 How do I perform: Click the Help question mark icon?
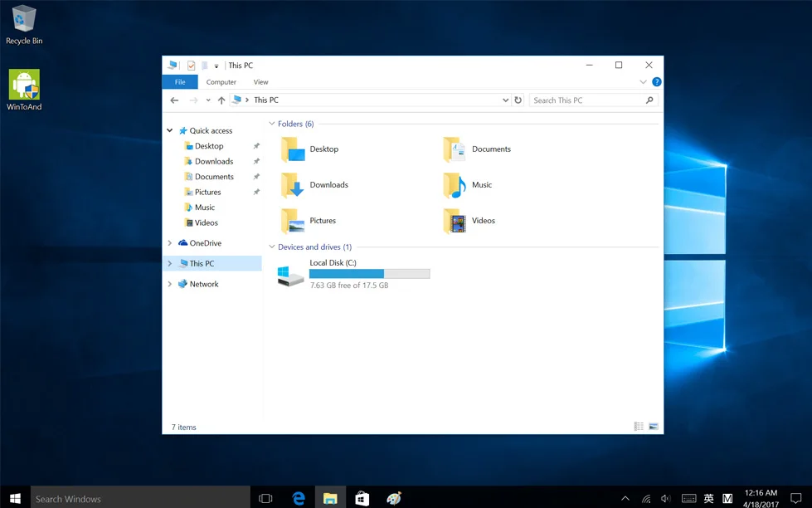click(x=656, y=82)
